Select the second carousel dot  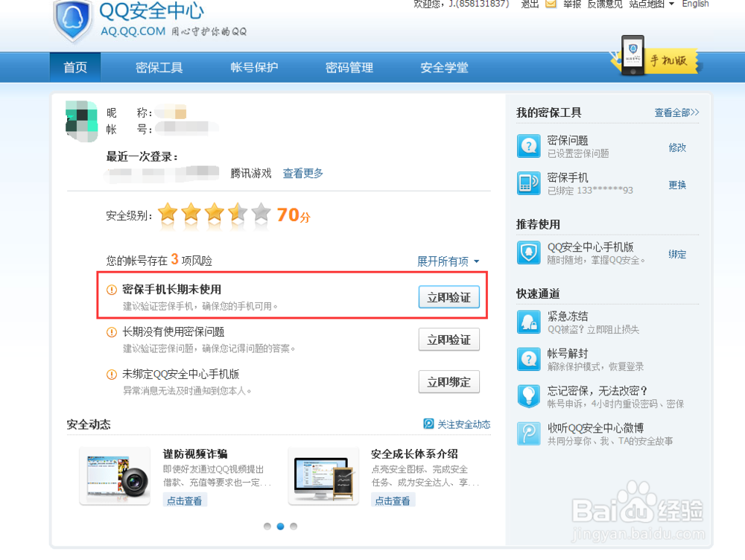(280, 526)
